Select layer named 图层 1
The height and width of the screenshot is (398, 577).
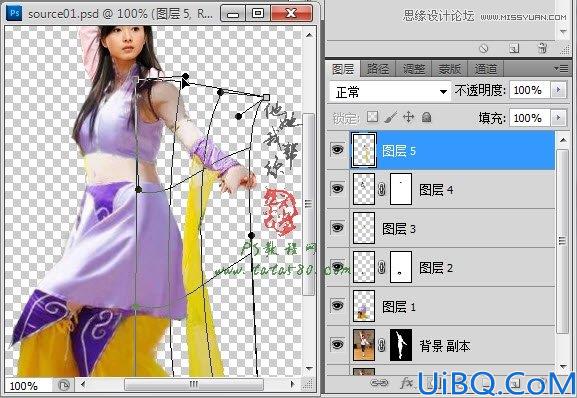(399, 307)
